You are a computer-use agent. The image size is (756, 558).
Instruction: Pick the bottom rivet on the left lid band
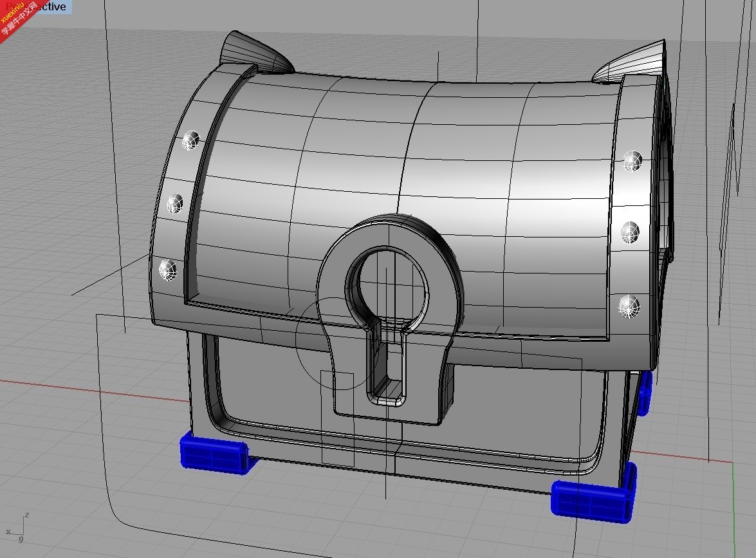click(168, 270)
